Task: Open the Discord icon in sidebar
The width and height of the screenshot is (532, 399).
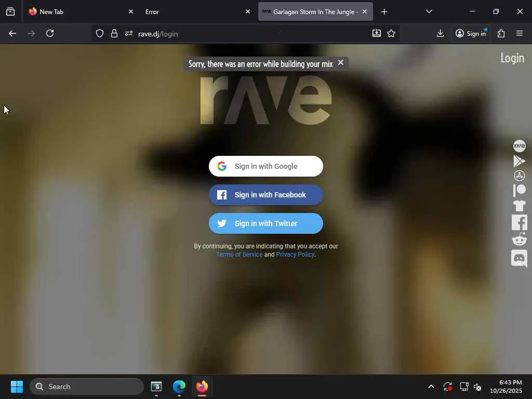Action: 519,258
